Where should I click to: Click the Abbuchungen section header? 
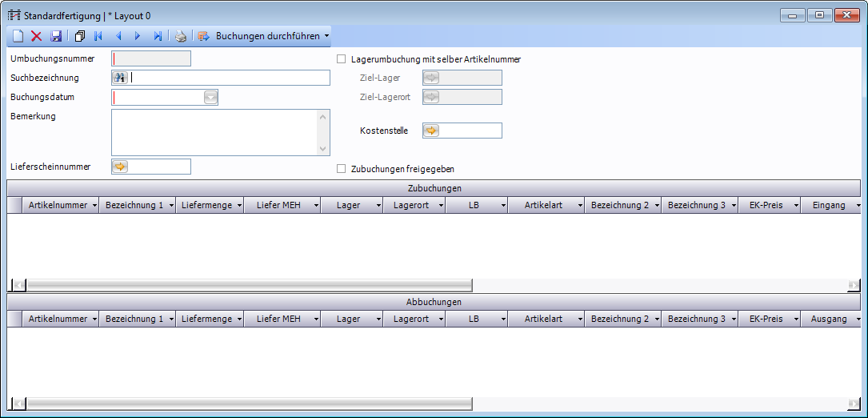(x=434, y=302)
